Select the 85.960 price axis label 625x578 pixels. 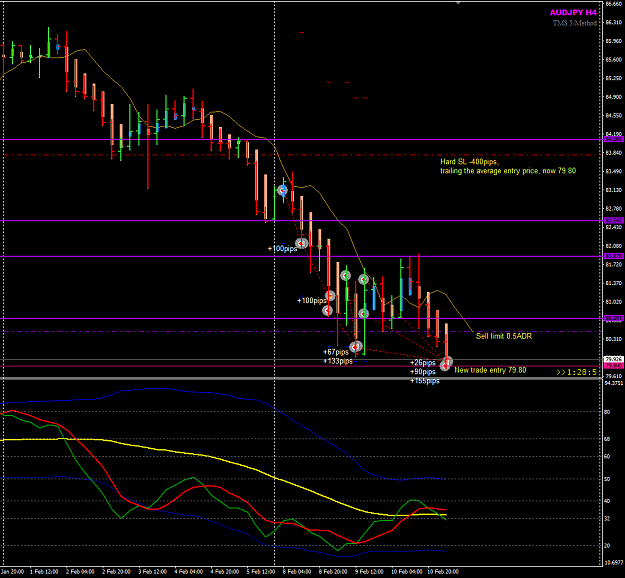pos(613,41)
